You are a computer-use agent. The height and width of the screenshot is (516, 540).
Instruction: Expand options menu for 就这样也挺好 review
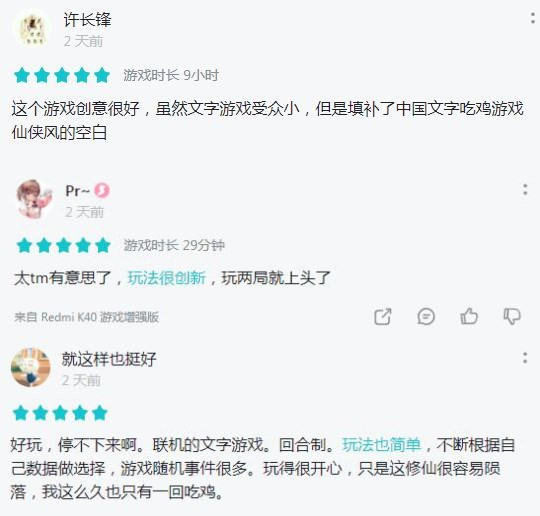click(x=525, y=358)
